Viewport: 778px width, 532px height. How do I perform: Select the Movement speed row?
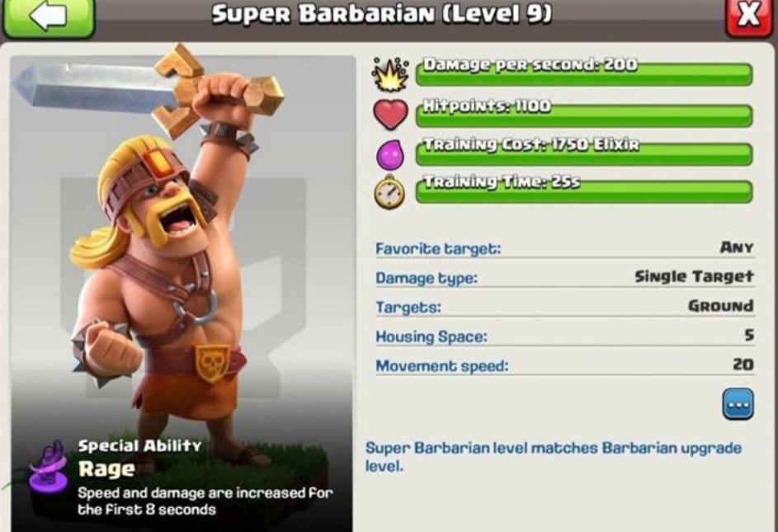564,365
